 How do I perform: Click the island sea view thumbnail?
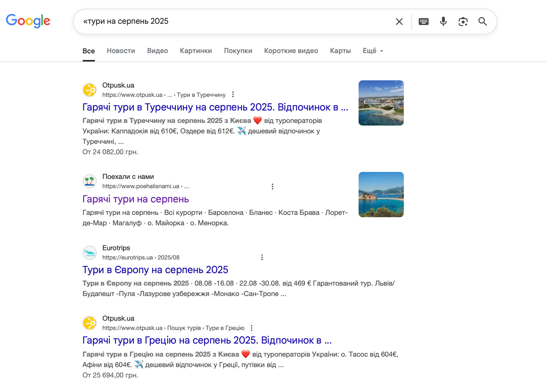[381, 195]
